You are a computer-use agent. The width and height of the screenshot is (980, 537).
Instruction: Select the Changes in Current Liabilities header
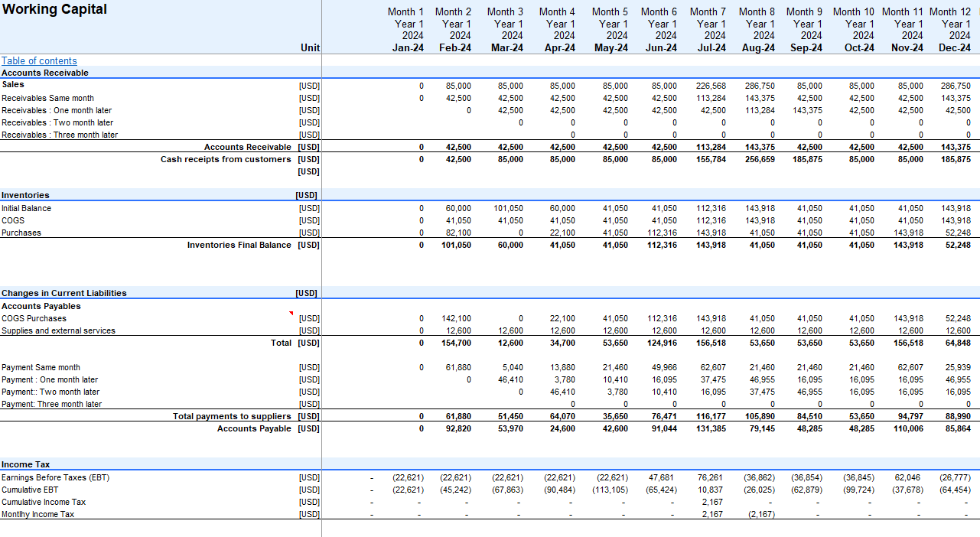click(x=64, y=293)
